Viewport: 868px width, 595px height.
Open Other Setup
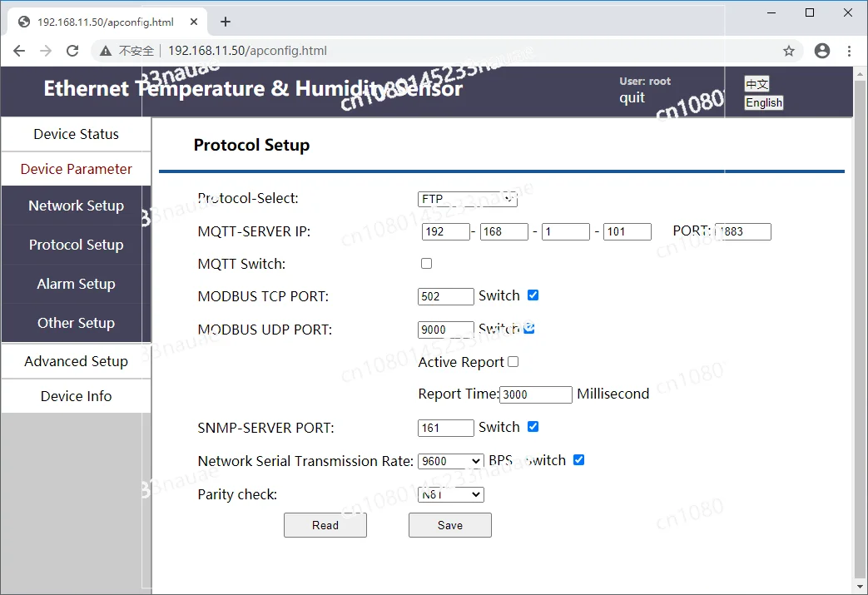(76, 323)
